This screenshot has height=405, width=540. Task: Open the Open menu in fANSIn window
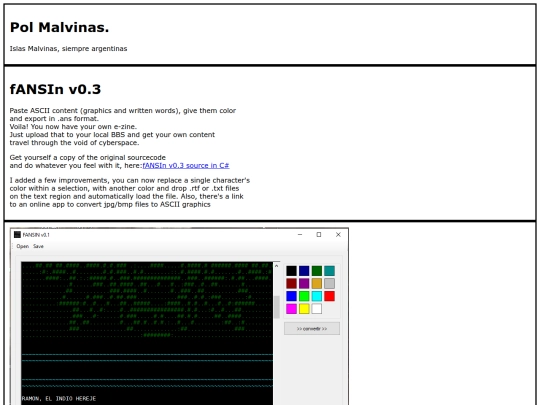23,246
